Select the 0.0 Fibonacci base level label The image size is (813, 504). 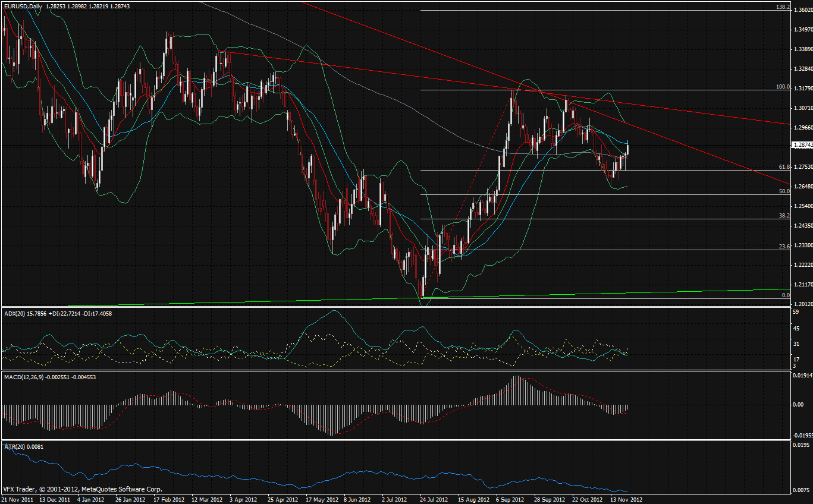pos(785,295)
